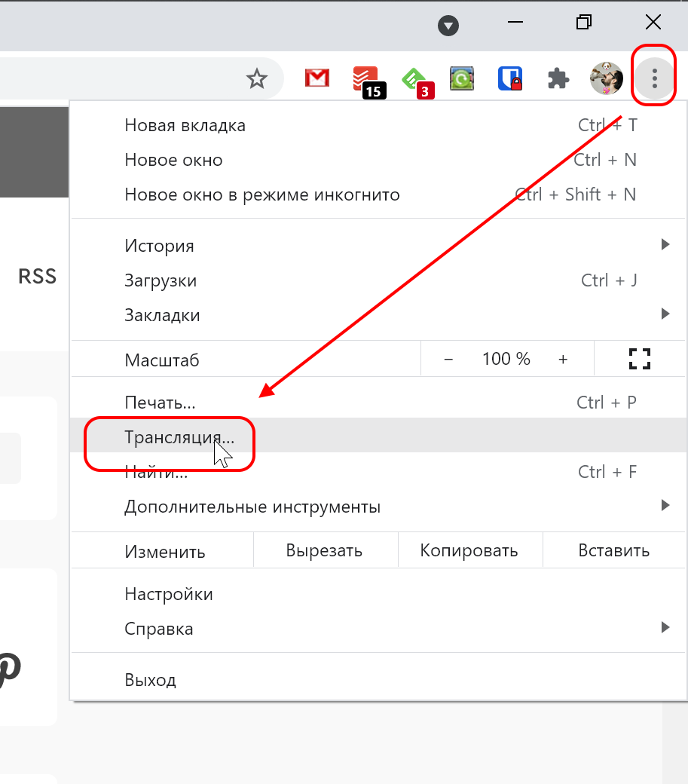Click the Feedly extension with badge 3
Screen dimensions: 688x784
click(414, 80)
